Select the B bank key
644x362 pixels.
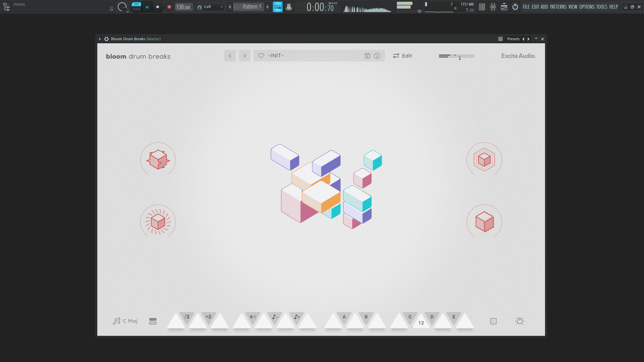tap(366, 317)
